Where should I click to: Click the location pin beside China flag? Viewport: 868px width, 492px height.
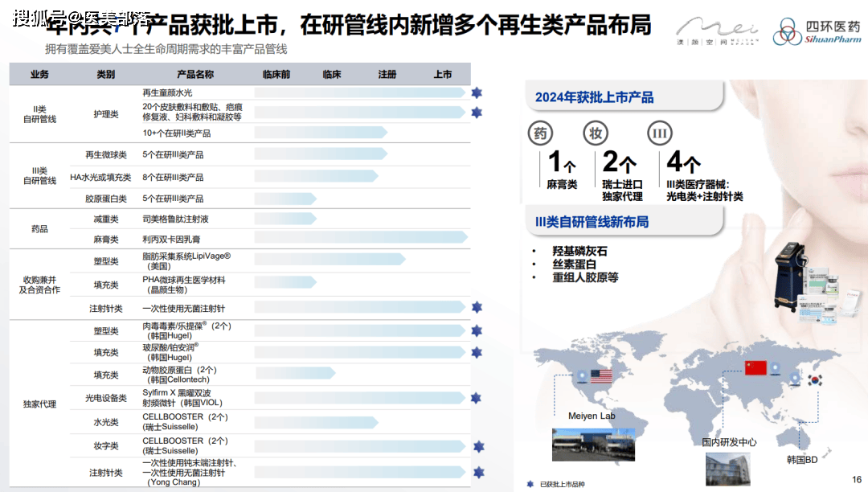[x=776, y=368]
